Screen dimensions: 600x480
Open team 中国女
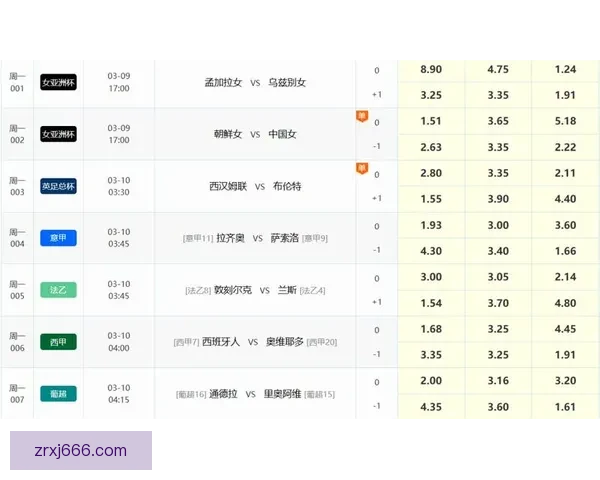click(x=282, y=134)
